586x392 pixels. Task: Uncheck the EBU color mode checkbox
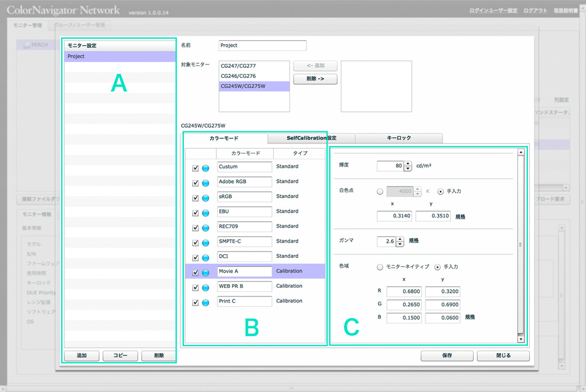coord(196,213)
